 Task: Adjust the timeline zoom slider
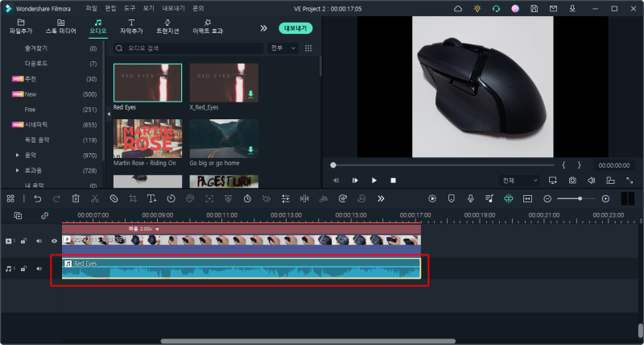coord(576,199)
